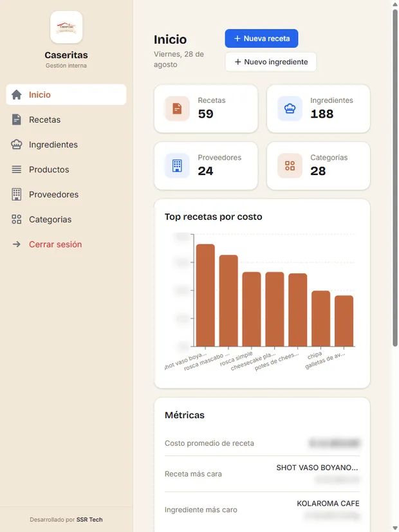Viewport: 399px width, 532px height.
Task: Select Productos in the sidebar
Action: tap(66, 169)
